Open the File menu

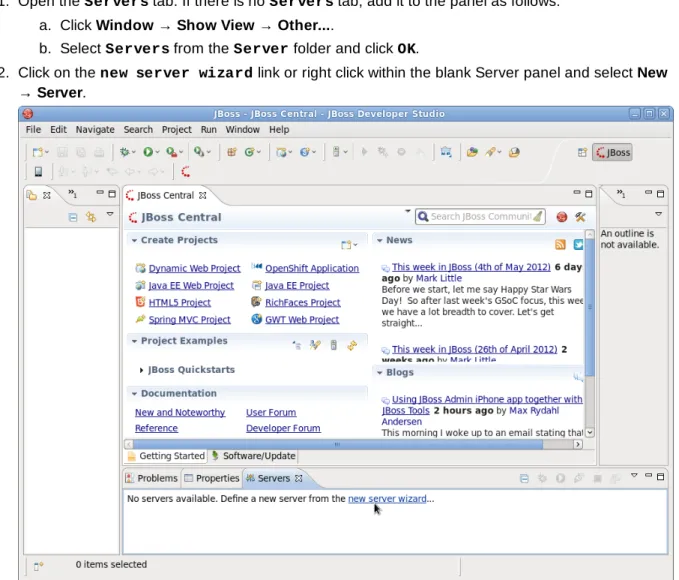(33, 130)
